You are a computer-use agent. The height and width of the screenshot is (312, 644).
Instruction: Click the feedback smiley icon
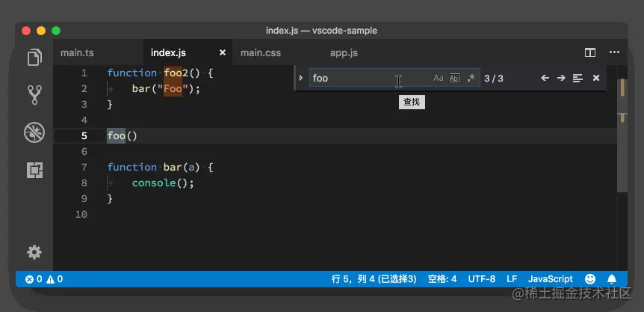click(589, 279)
